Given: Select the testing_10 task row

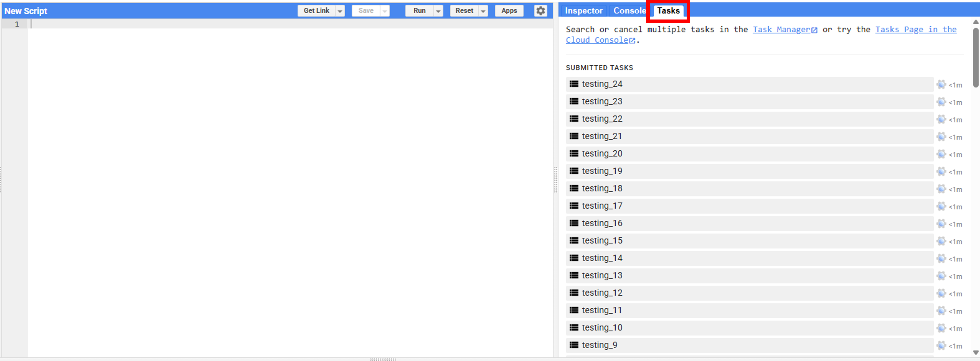Looking at the screenshot, I should pyautogui.click(x=749, y=328).
